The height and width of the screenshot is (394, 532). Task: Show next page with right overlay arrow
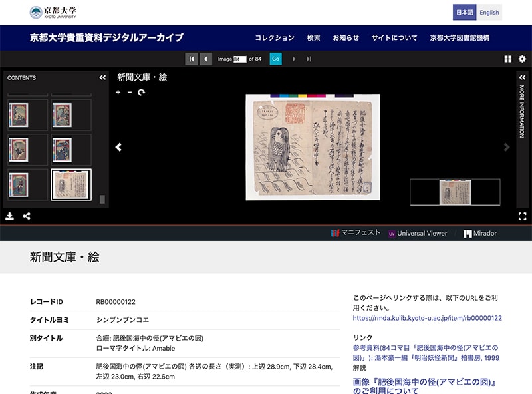tap(507, 147)
